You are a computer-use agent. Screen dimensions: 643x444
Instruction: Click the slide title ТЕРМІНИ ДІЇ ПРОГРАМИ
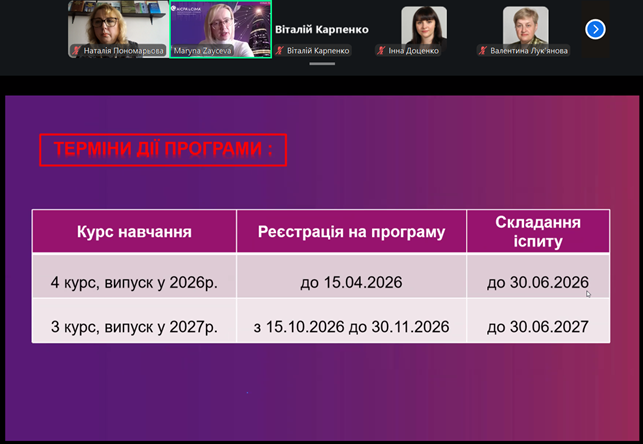(163, 150)
